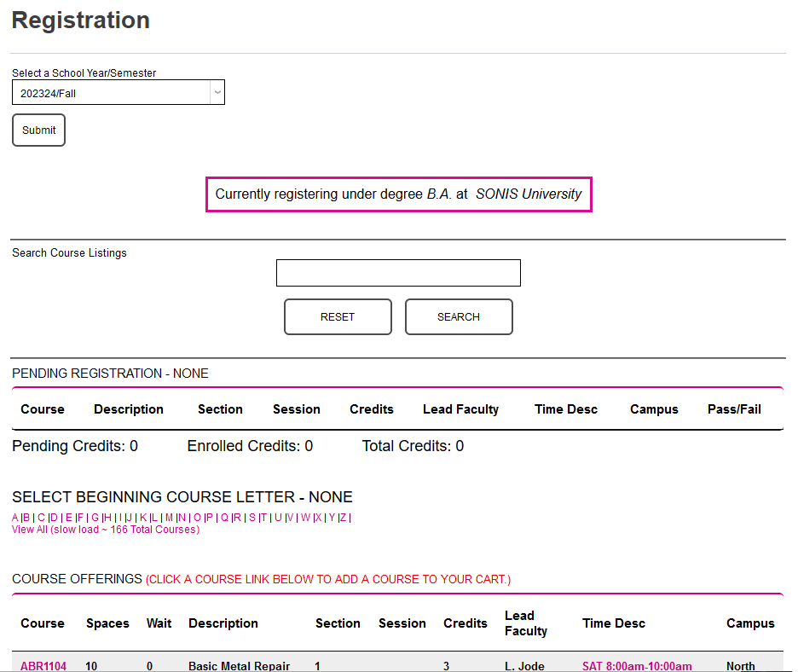
Task: Expand the semester selection combo box arrow
Action: (x=217, y=92)
